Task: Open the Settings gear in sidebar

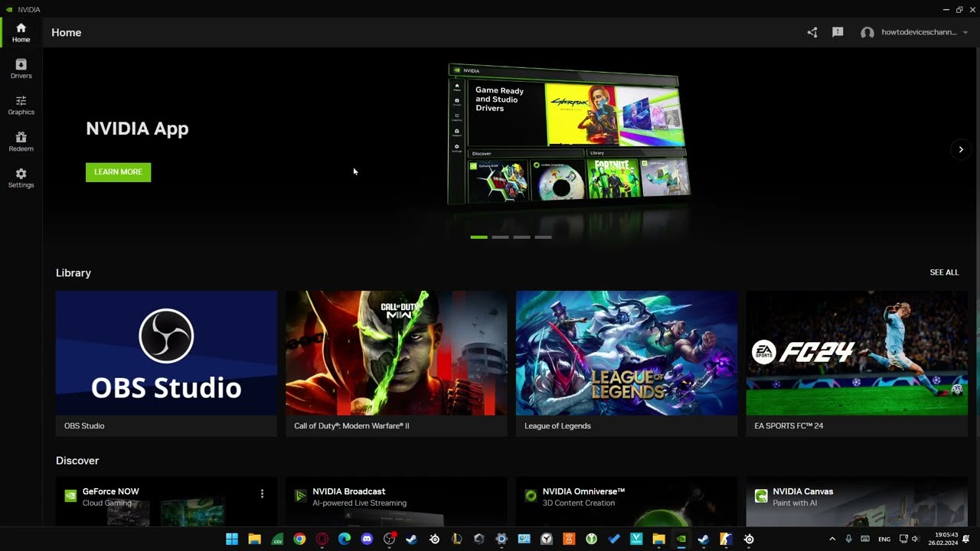Action: click(x=21, y=178)
